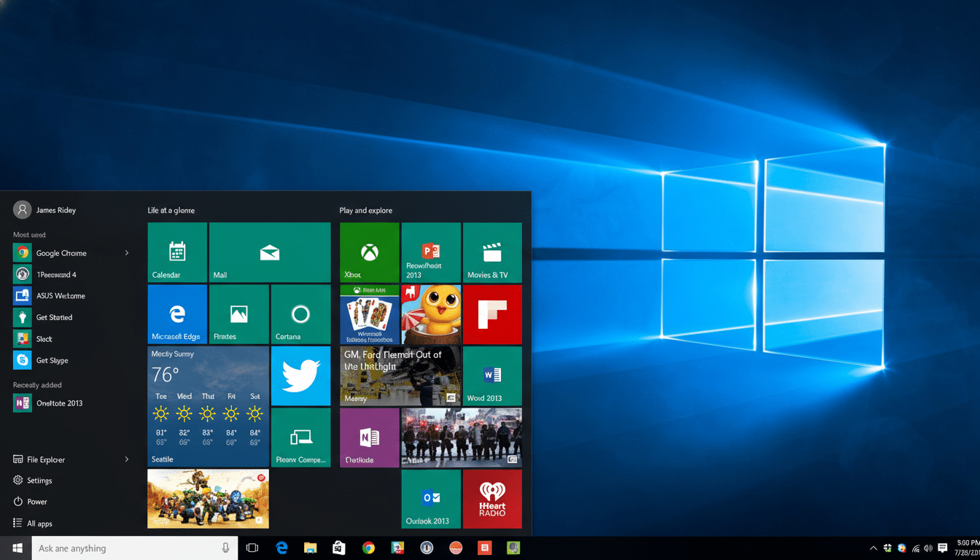The height and width of the screenshot is (560, 980).
Task: Open the Twitter tile
Action: [x=300, y=376]
